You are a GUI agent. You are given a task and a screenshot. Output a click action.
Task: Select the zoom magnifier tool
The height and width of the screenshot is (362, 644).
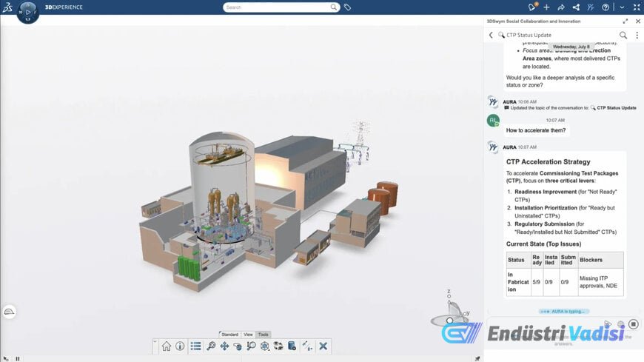(251, 346)
